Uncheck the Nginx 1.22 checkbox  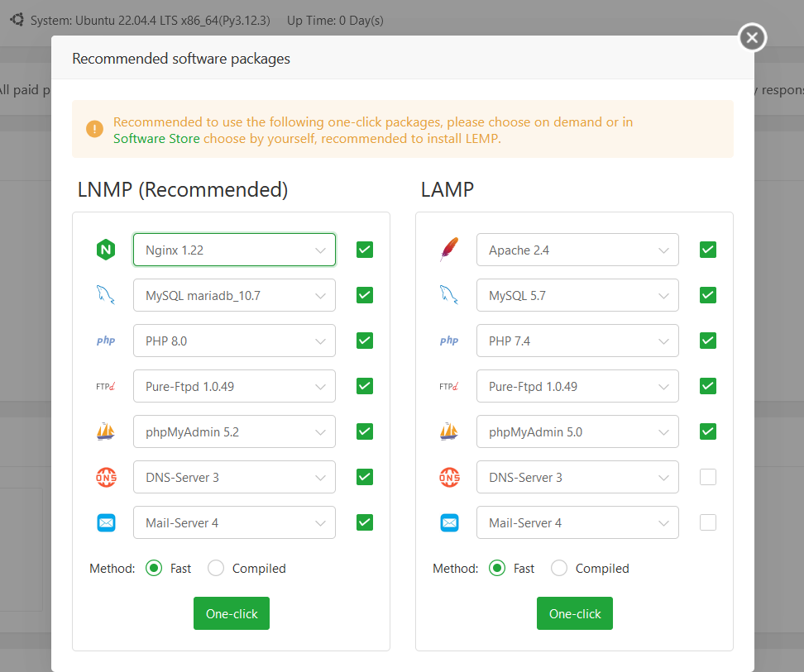click(x=365, y=250)
